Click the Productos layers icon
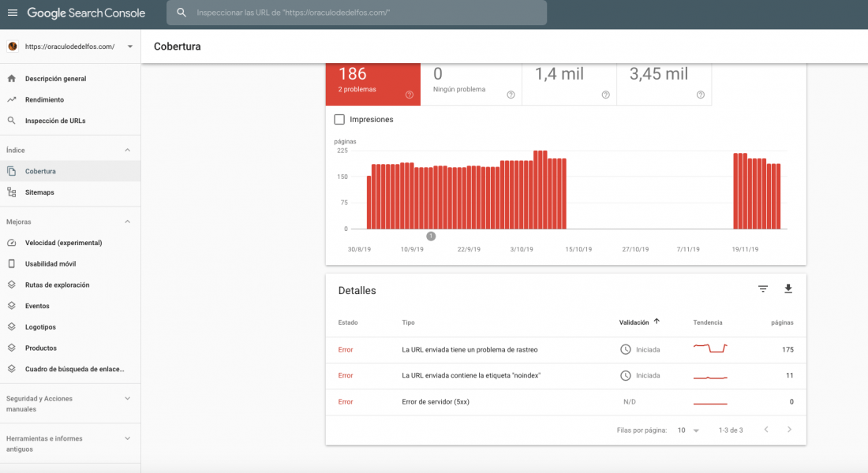 click(12, 348)
